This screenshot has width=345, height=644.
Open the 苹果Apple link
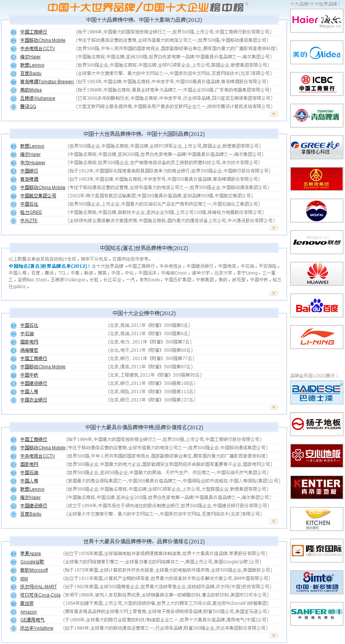pyautogui.click(x=30, y=554)
